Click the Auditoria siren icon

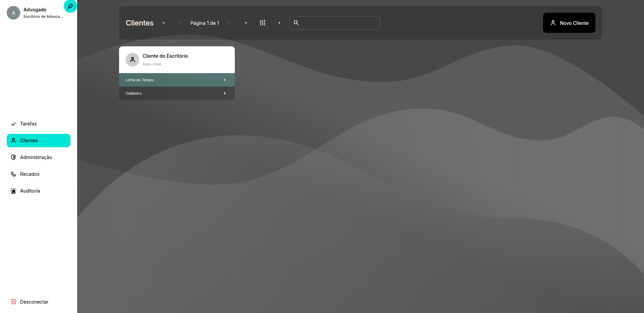[x=13, y=191]
